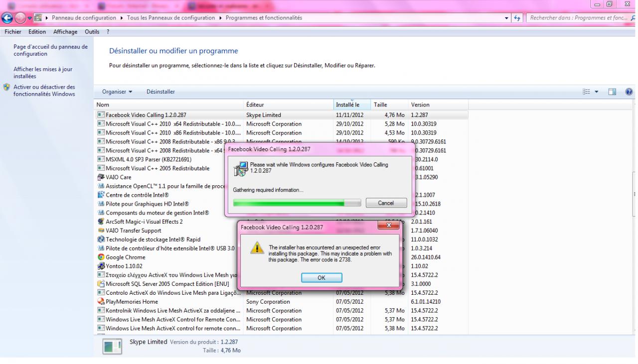The image size is (638, 364).
Task: Click the Yontoo 1.10.02 program icon
Action: (x=101, y=266)
